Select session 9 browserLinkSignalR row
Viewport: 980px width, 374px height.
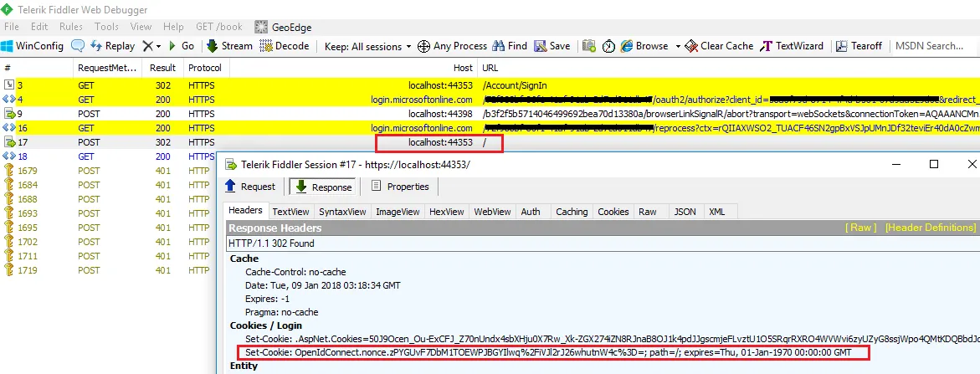490,114
